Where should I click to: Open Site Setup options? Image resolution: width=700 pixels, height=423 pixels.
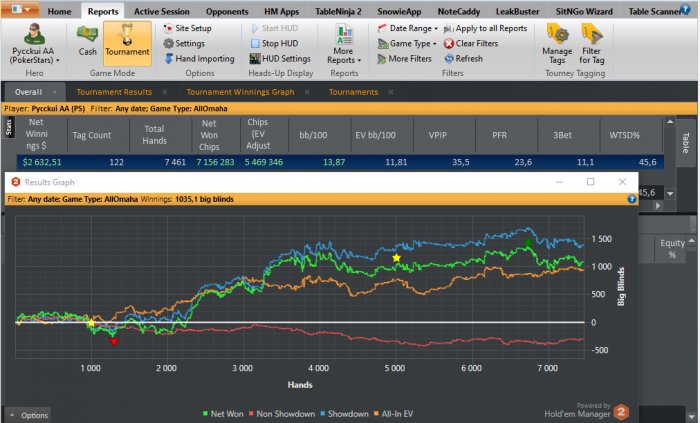coord(188,29)
